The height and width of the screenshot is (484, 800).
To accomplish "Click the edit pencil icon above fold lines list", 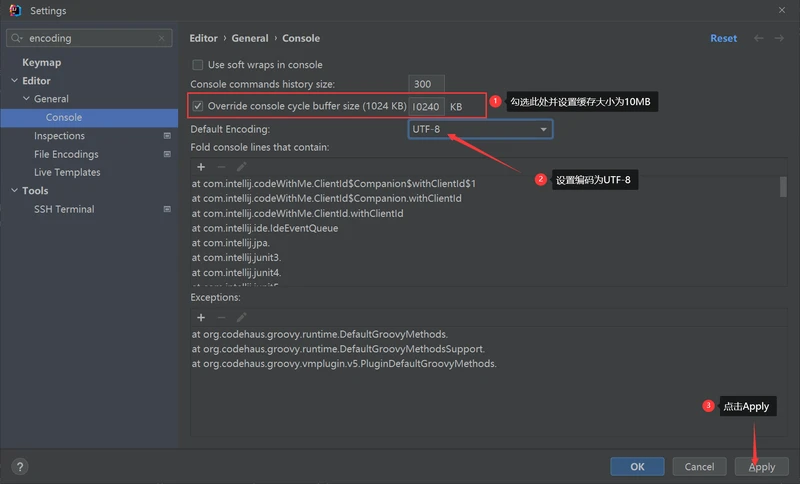I will coord(241,166).
